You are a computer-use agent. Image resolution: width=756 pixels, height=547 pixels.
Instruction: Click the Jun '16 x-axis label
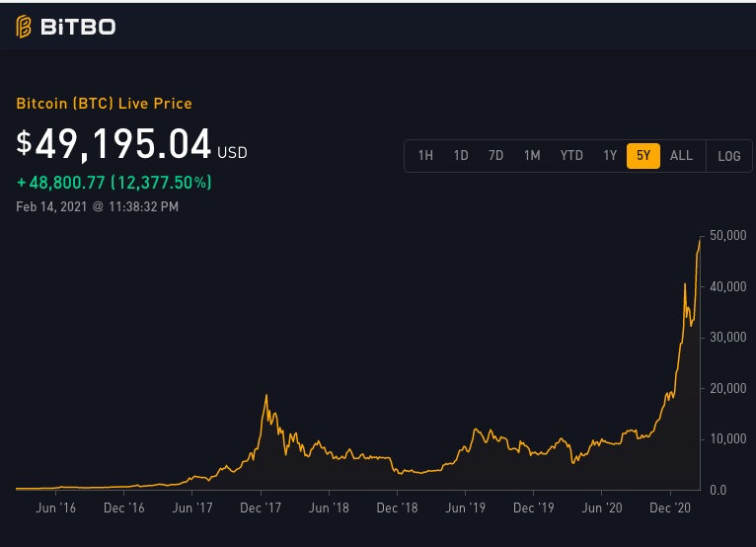56,508
